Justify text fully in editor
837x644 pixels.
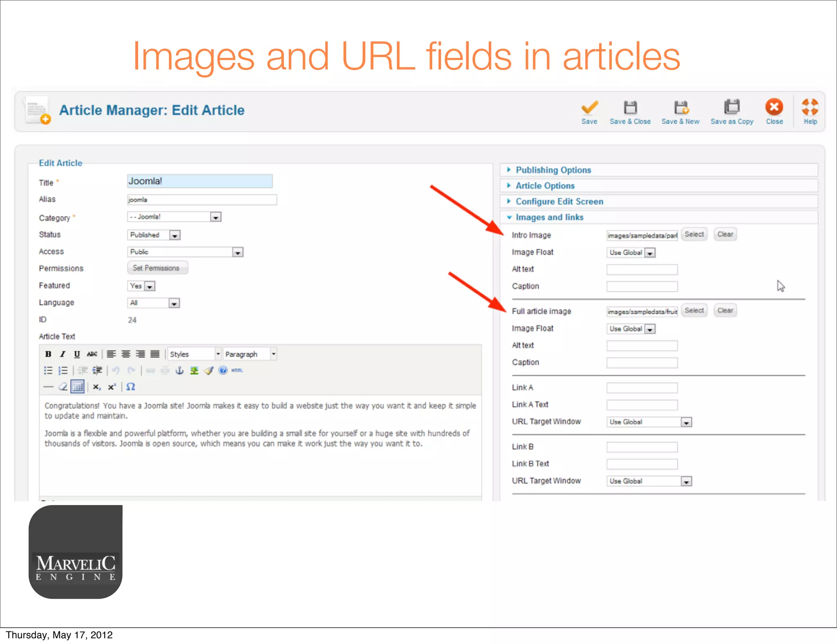tap(155, 354)
